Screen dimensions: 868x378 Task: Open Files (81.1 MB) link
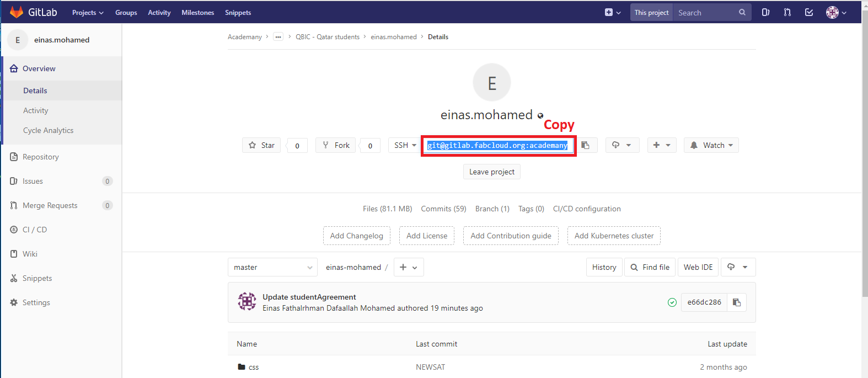[388, 209]
